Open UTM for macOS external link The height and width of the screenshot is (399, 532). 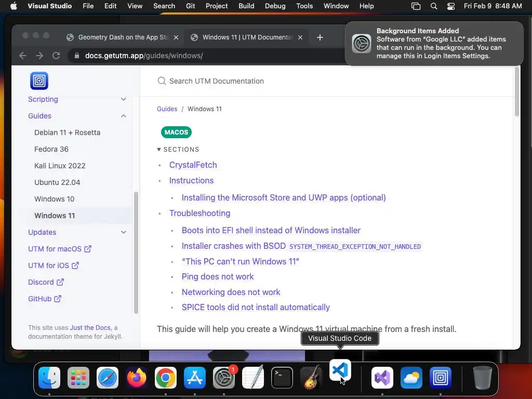[x=60, y=249]
